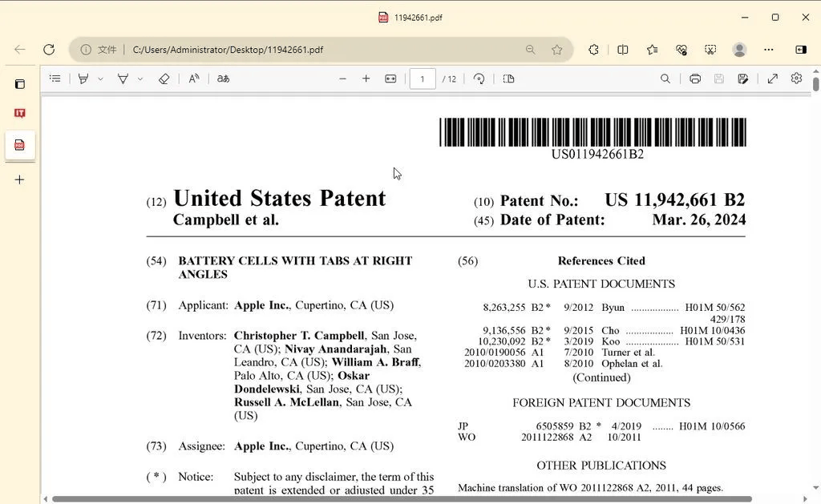Expand the Draw pen options dropdown

coord(100,79)
